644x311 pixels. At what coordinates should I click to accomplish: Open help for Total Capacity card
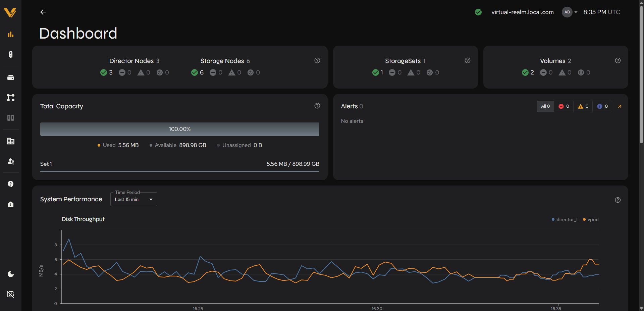pos(317,106)
